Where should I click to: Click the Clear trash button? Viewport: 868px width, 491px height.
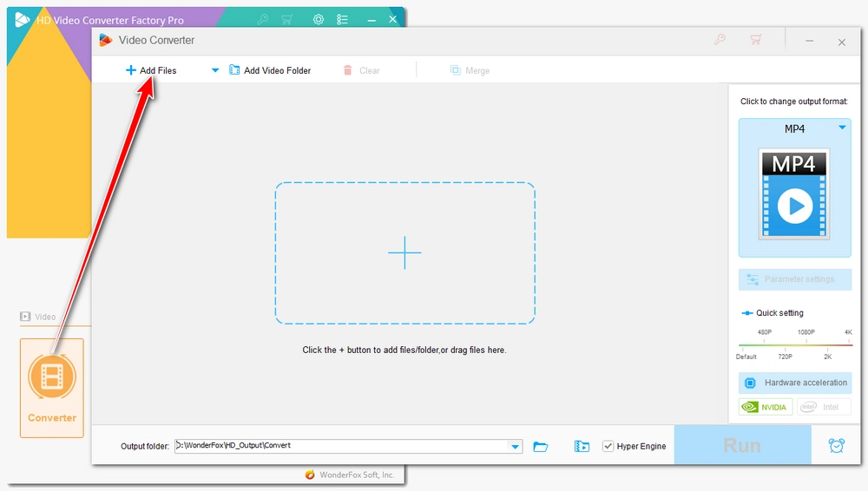pyautogui.click(x=361, y=70)
